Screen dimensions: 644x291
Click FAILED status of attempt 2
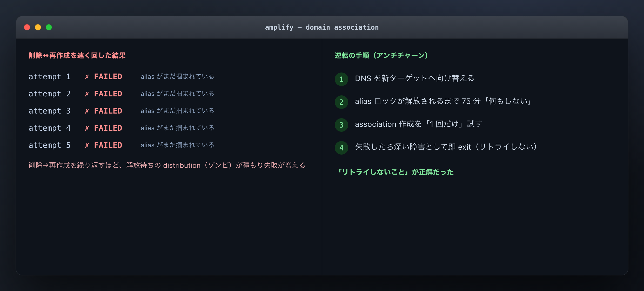108,94
